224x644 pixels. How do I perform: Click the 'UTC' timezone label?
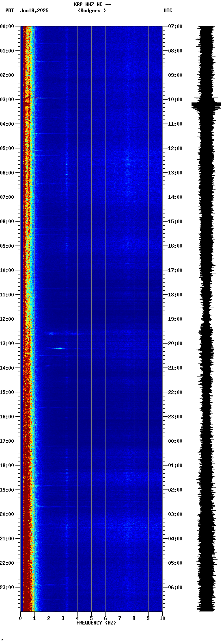point(168,11)
